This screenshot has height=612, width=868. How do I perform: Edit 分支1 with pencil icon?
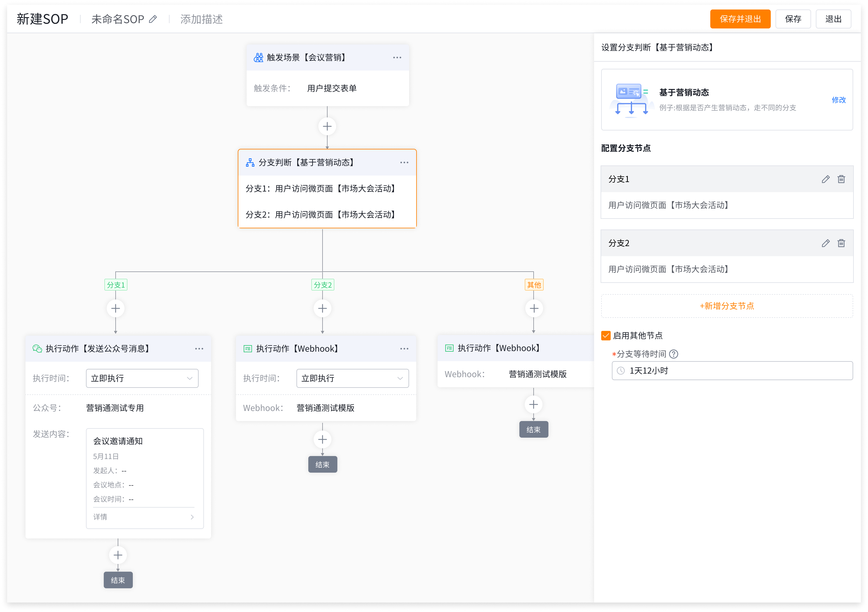(825, 179)
